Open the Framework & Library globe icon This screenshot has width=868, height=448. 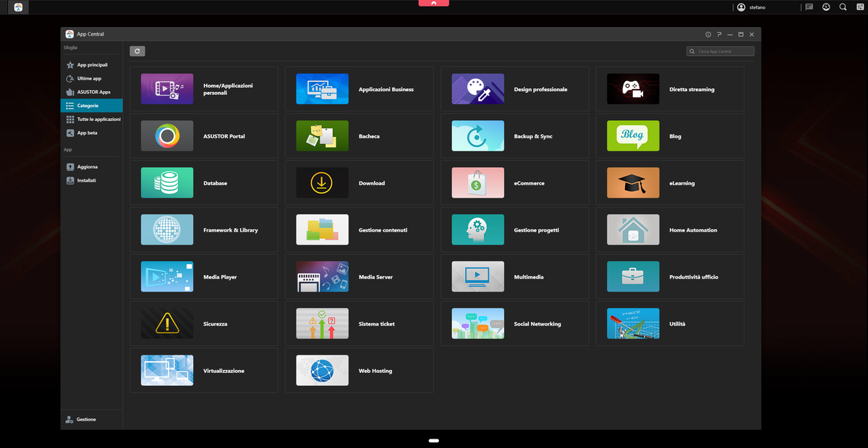167,230
